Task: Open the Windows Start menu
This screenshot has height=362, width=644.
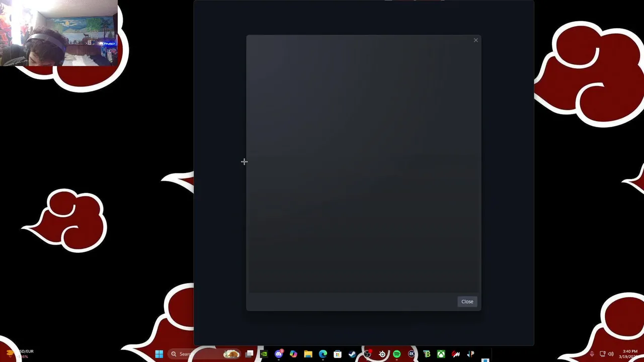Action: [159, 354]
